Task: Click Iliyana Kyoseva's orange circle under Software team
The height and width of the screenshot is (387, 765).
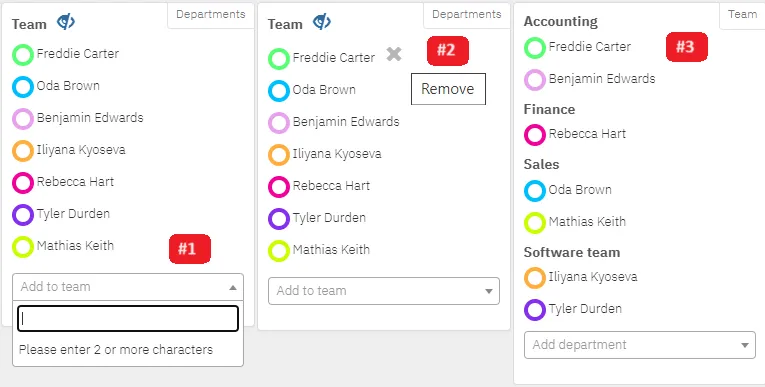Action: click(535, 278)
